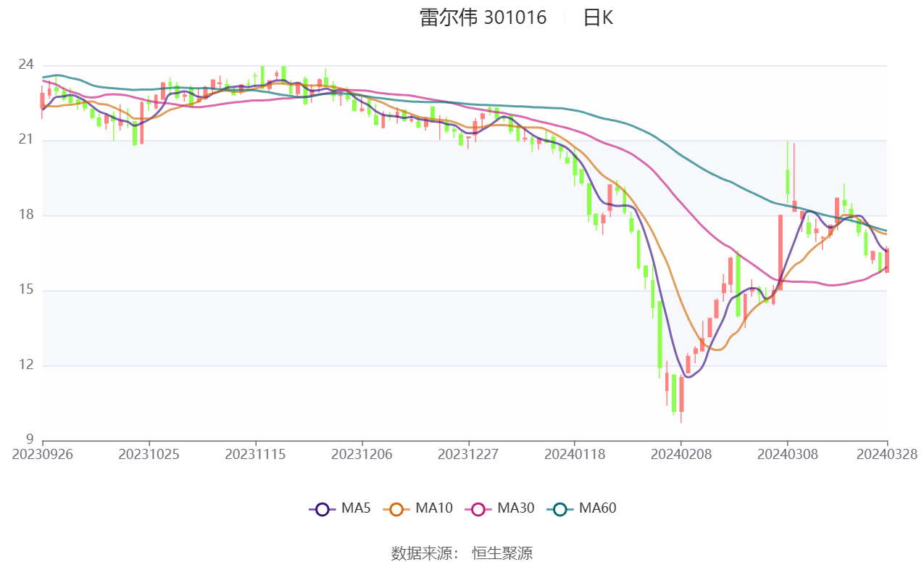Click the 20240118 date axis label
This screenshot has height=562, width=924.
click(x=574, y=455)
